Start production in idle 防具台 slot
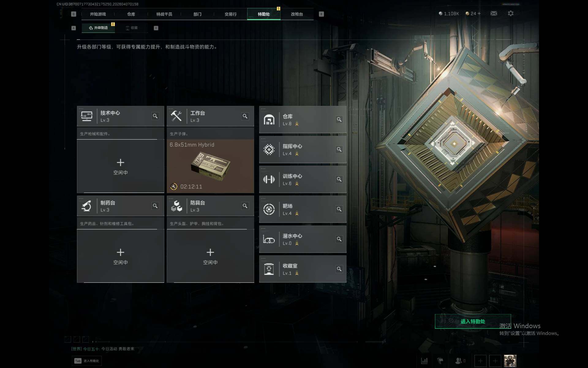Image resolution: width=588 pixels, height=368 pixels. point(210,256)
